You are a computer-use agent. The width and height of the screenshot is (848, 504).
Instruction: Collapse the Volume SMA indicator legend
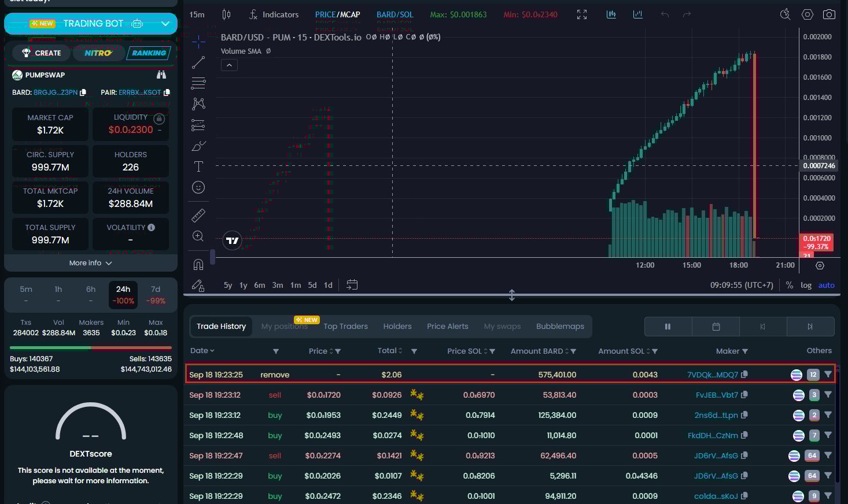point(229,65)
